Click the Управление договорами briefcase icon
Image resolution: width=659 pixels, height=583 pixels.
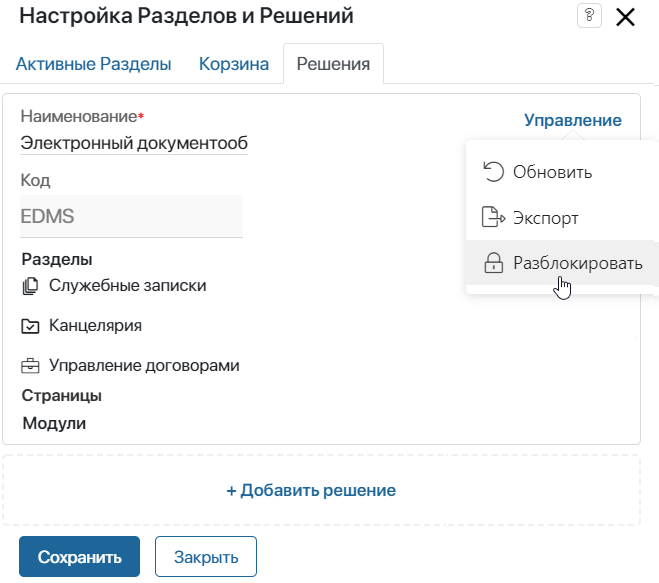(x=30, y=366)
